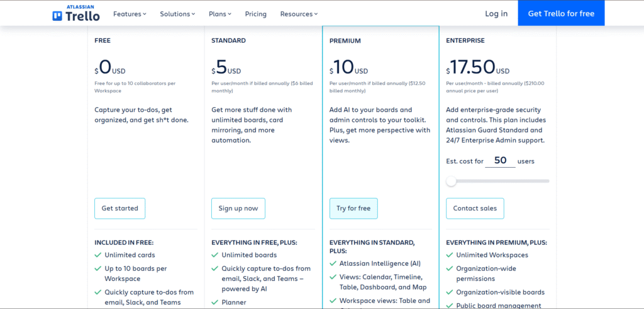Screen dimensions: 644x309
Task: Click the estimated users count field
Action: [500, 160]
